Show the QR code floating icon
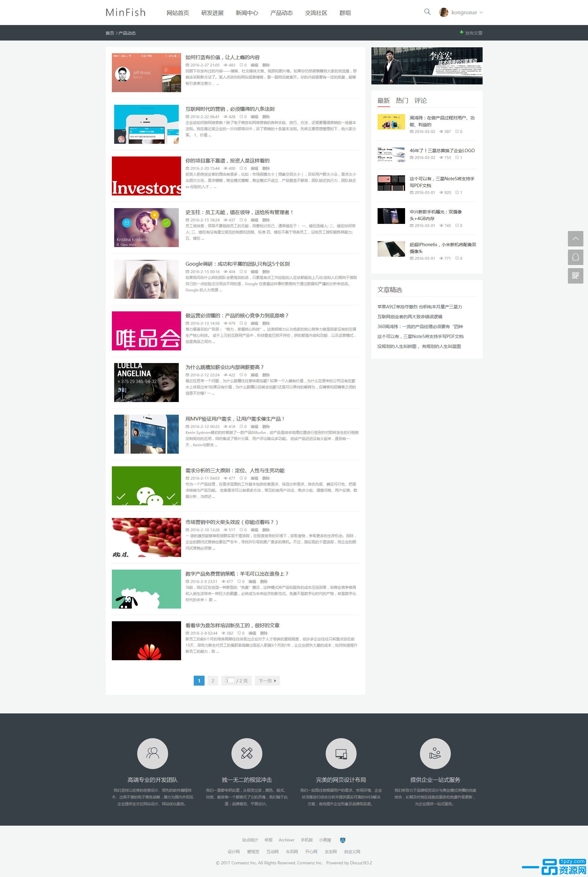The height and width of the screenshot is (877, 588). click(x=575, y=276)
